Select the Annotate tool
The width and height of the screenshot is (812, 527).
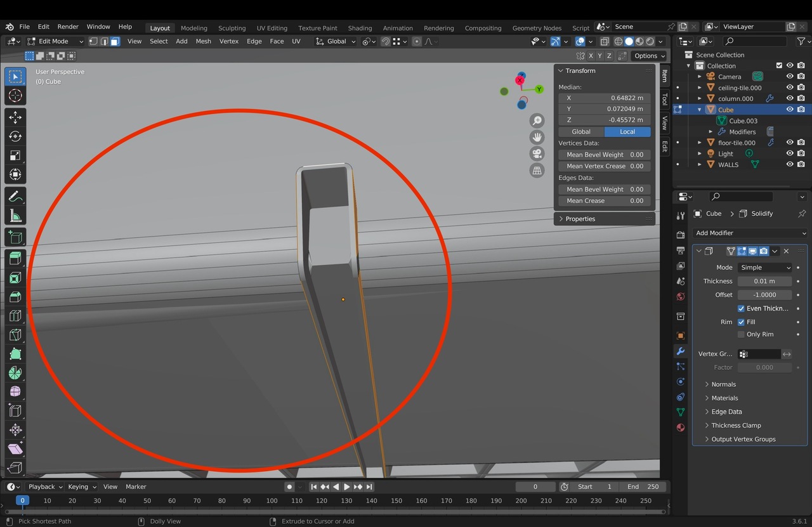click(15, 197)
